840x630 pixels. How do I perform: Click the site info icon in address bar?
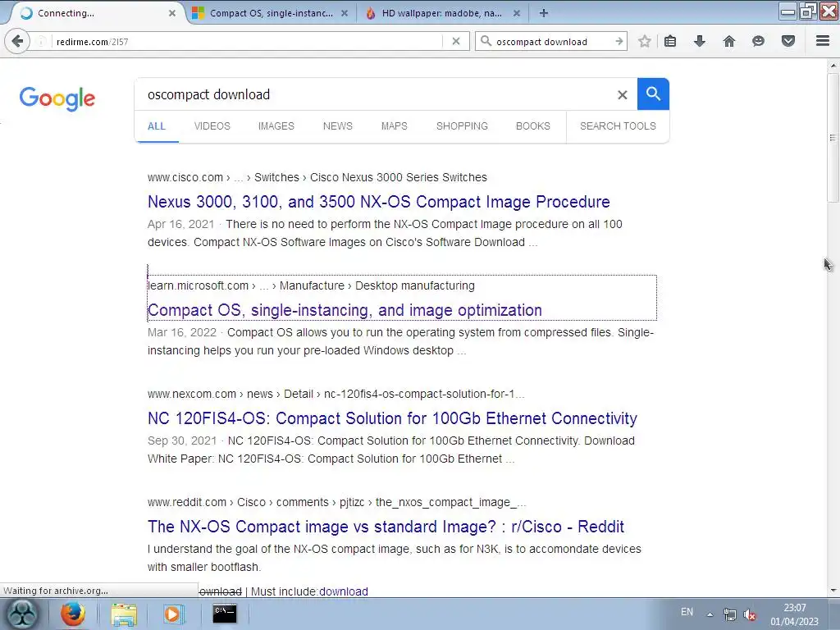pyautogui.click(x=41, y=41)
